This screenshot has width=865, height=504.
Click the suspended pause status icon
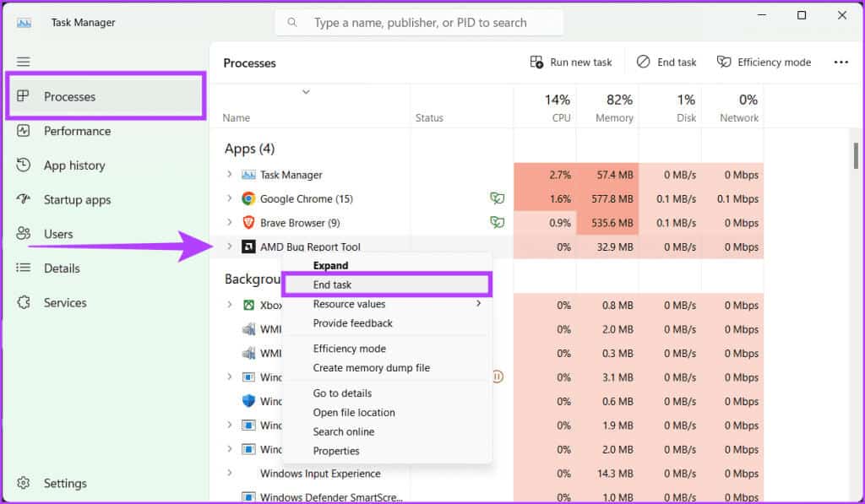click(498, 377)
